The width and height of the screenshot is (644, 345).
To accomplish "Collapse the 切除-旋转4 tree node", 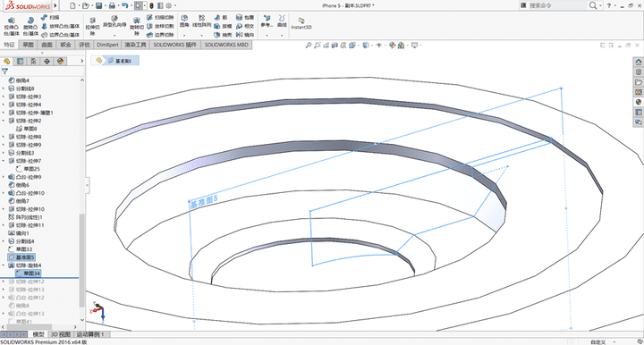I will pos(4,265).
